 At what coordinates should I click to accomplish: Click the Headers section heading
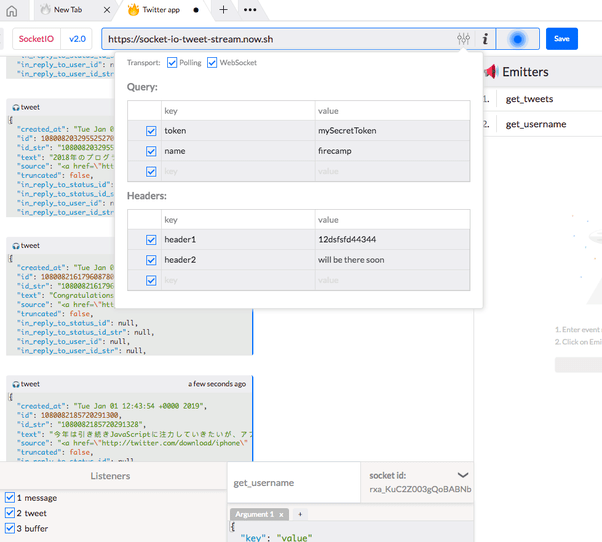coord(147,196)
